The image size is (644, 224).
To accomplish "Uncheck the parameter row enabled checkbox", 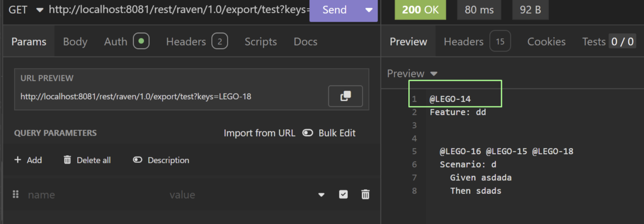I will click(343, 194).
